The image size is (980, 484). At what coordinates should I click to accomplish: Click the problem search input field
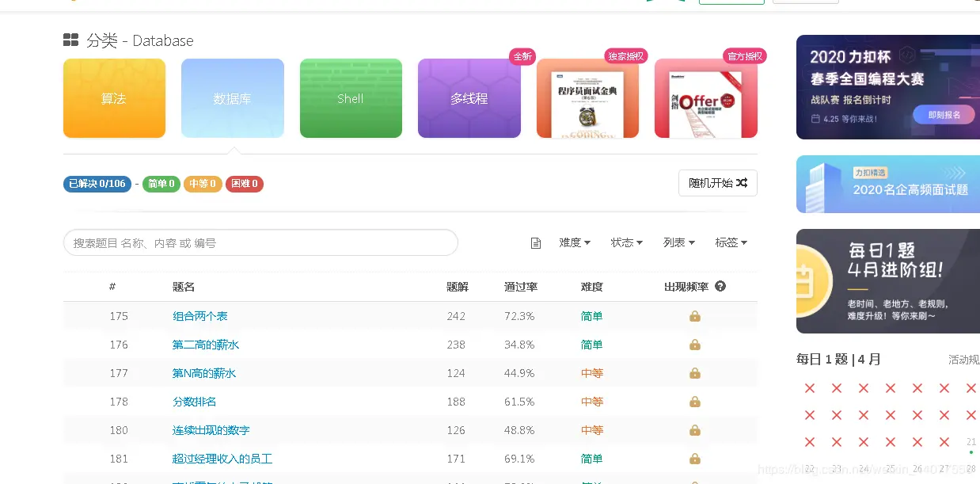pyautogui.click(x=260, y=242)
